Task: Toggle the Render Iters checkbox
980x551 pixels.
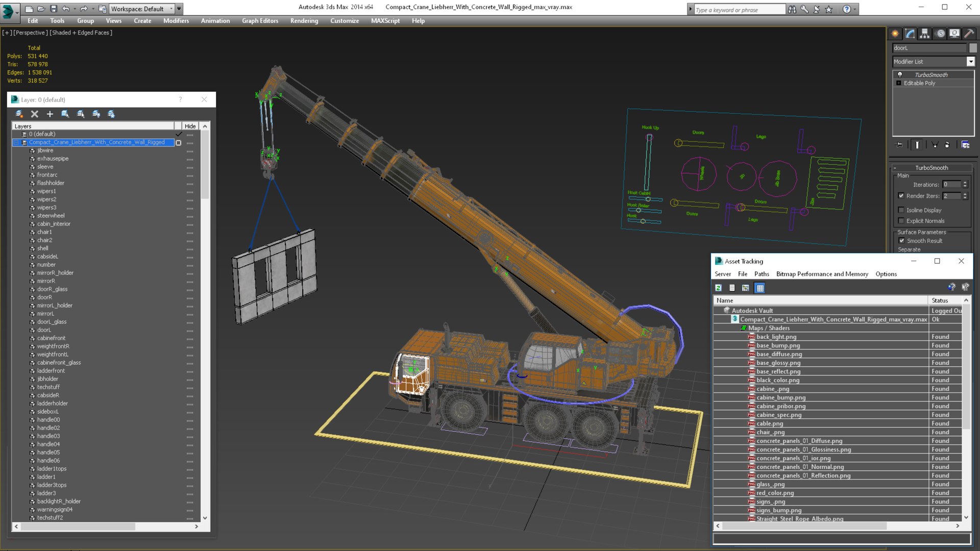Action: [x=901, y=196]
